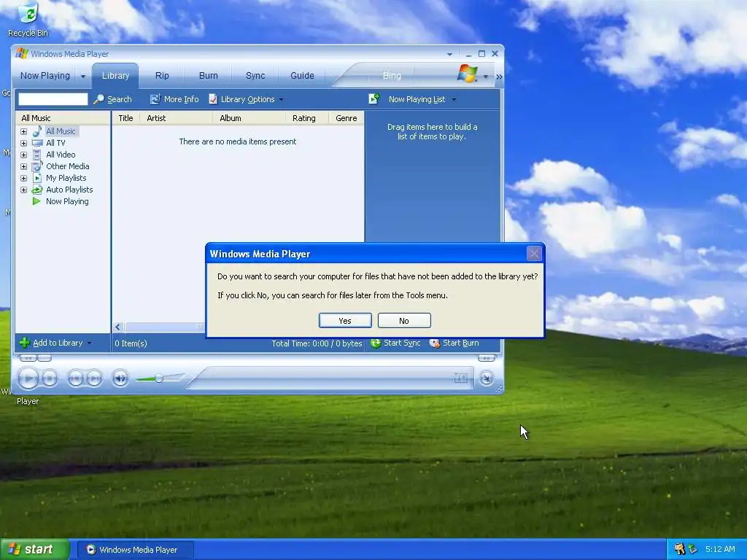
Task: Open the Recycle Bin desktop icon
Action: coord(28,20)
